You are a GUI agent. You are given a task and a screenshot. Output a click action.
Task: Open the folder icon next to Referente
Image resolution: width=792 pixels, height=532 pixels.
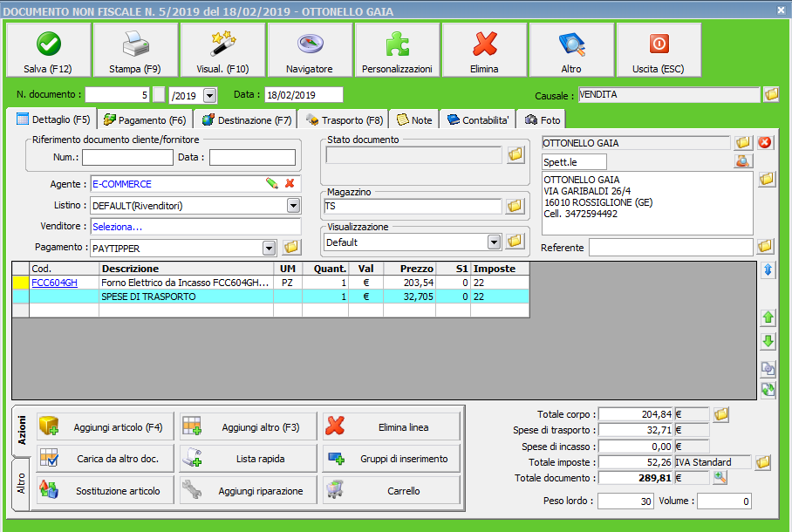765,247
